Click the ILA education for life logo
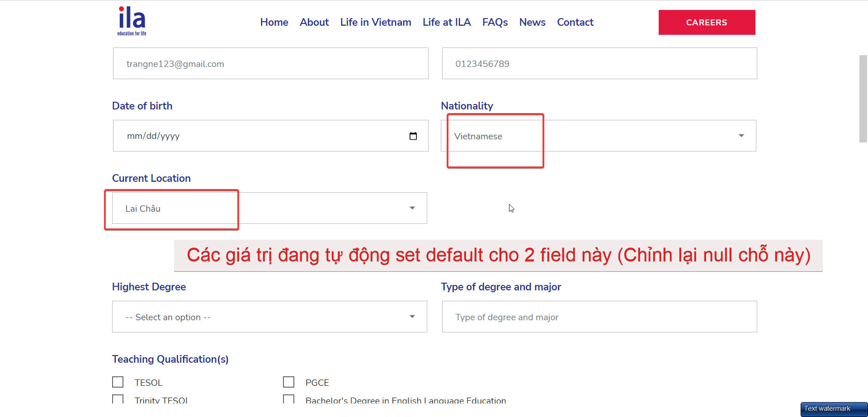The height and width of the screenshot is (417, 868). point(132,21)
